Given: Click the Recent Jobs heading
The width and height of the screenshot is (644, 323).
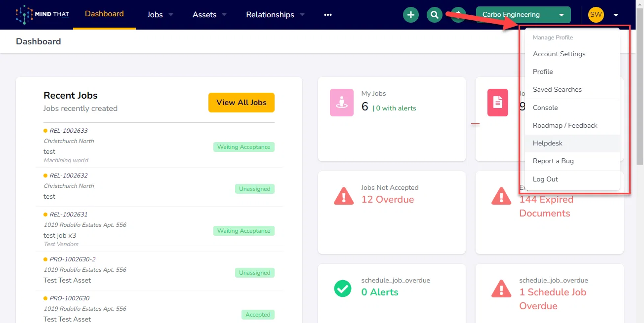Looking at the screenshot, I should (x=71, y=95).
